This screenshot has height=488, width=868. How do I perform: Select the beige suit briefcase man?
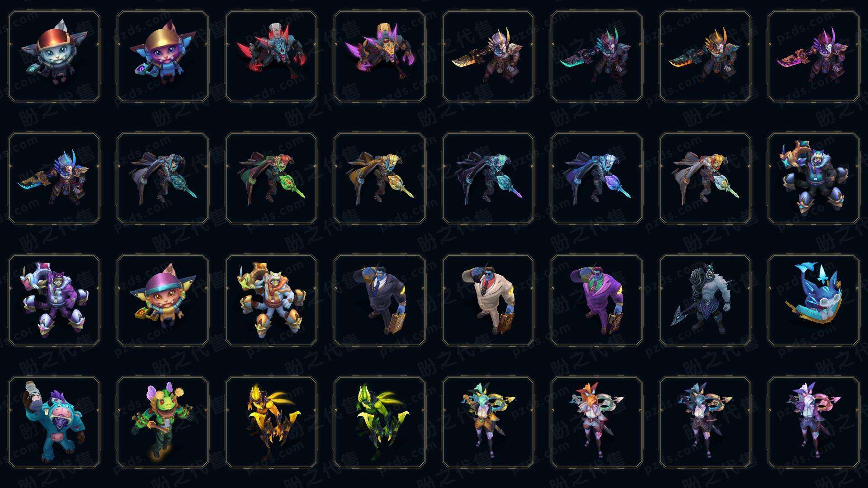click(x=488, y=300)
